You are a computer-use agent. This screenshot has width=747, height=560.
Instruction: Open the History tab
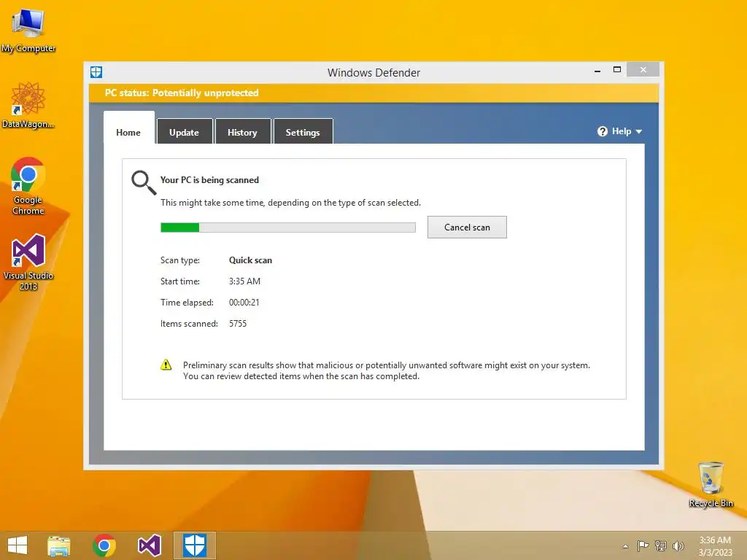point(242,133)
